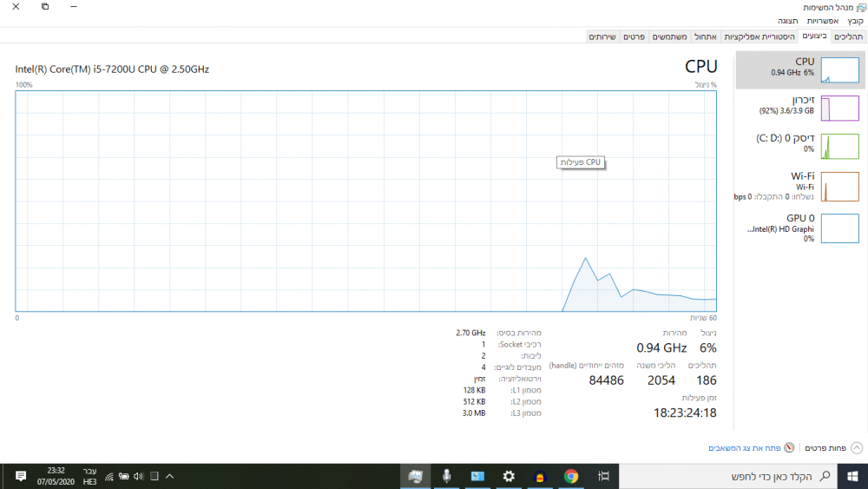
Task: Click the main CPU activity graph
Action: pos(366,201)
